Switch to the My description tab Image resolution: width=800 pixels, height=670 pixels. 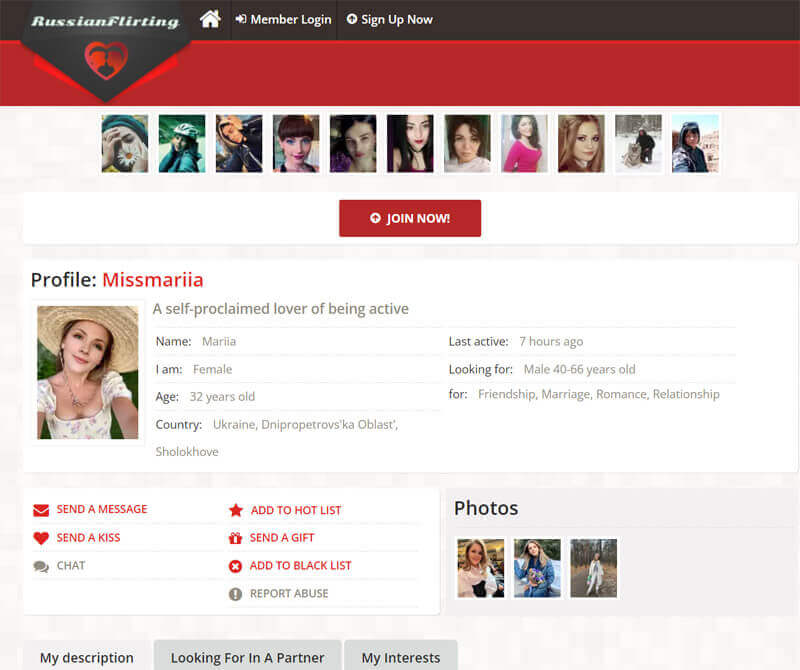pos(86,657)
